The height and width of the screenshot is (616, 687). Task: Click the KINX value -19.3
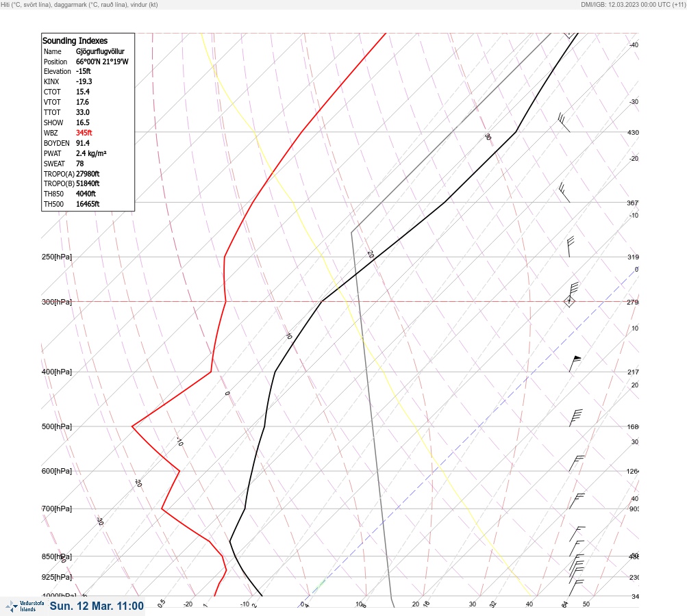pos(84,81)
